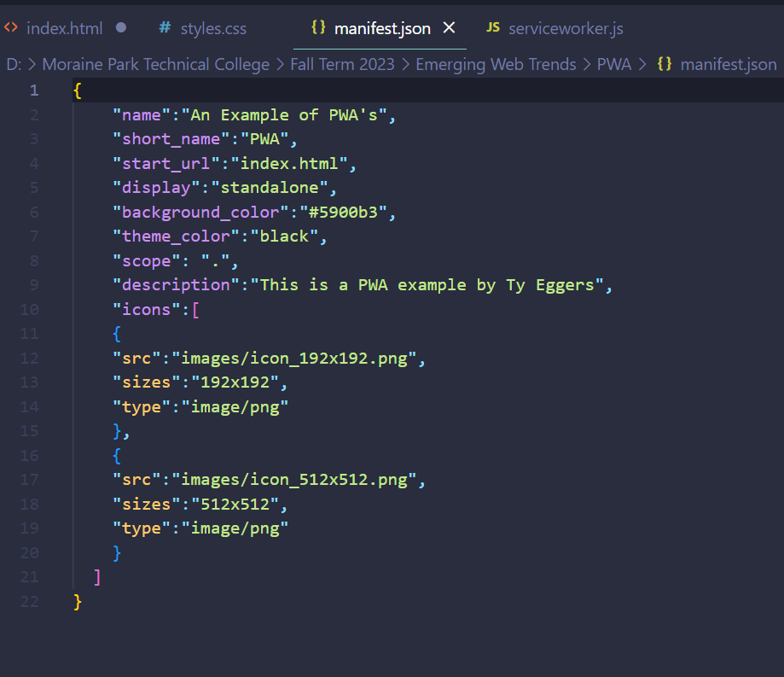Click the "description" key
784x677 pixels.
[176, 285]
